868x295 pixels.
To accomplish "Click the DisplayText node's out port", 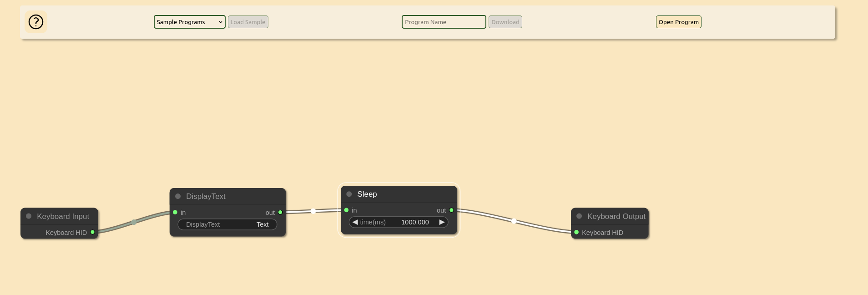I will (280, 213).
